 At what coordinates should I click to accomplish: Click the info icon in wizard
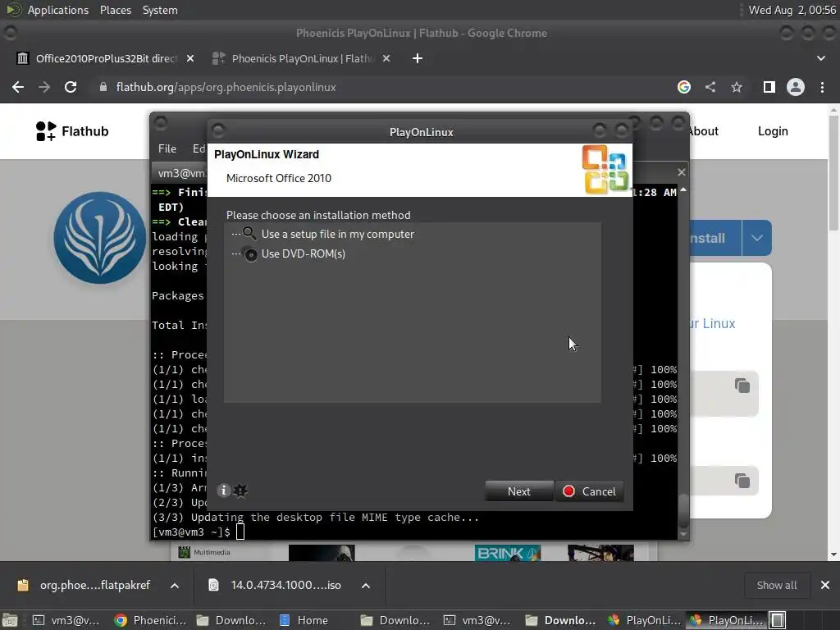(x=223, y=491)
